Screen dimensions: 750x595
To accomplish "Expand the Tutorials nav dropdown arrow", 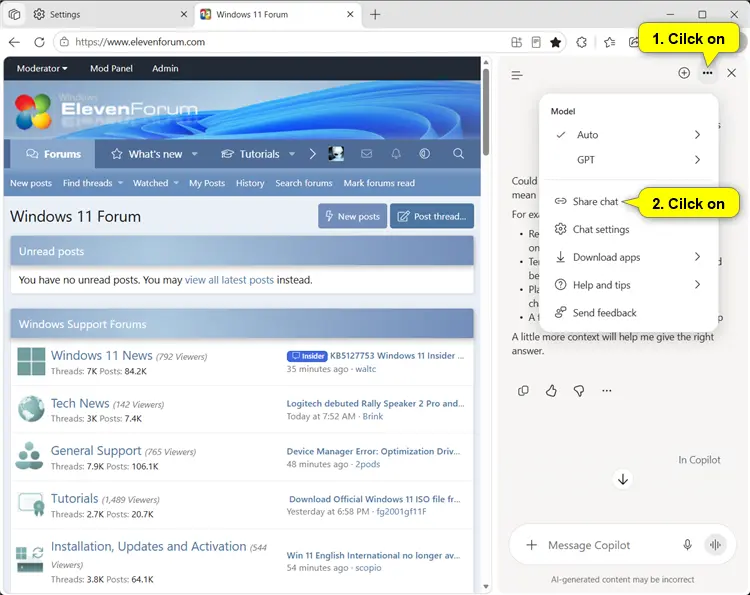I will [x=292, y=154].
